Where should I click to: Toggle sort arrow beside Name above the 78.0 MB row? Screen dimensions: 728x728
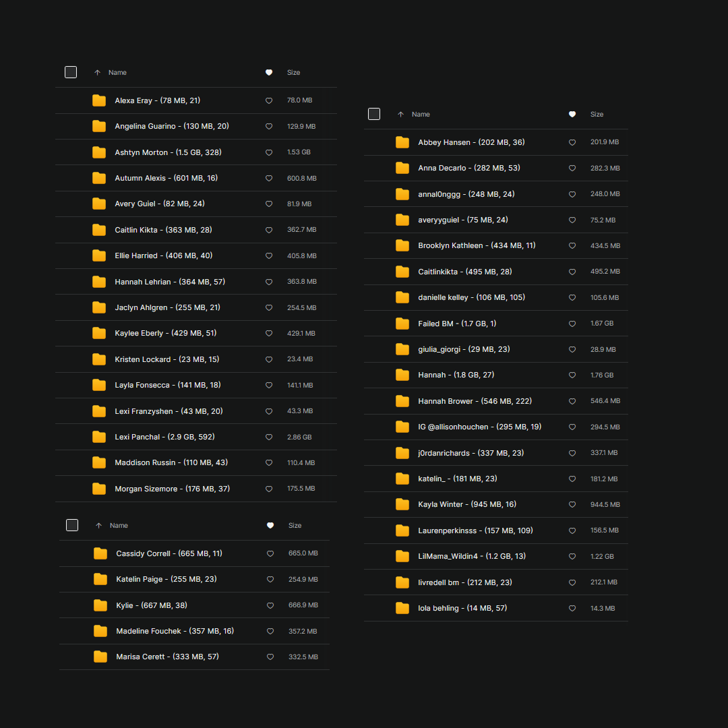tap(97, 73)
